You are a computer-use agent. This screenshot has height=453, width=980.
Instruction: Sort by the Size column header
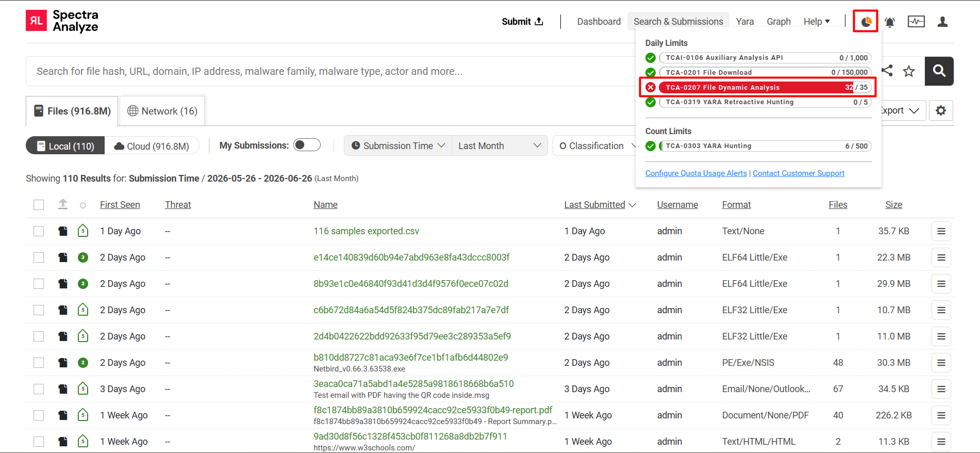pyautogui.click(x=894, y=205)
